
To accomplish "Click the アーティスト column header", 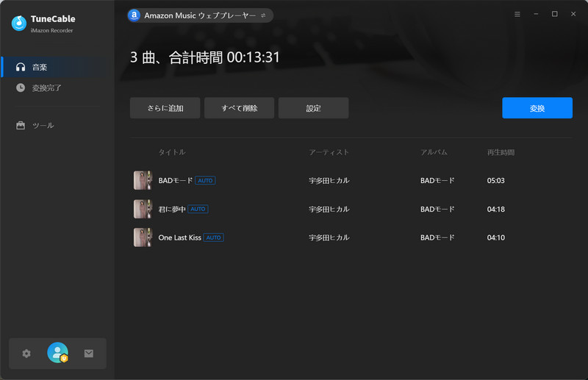I will (x=329, y=152).
